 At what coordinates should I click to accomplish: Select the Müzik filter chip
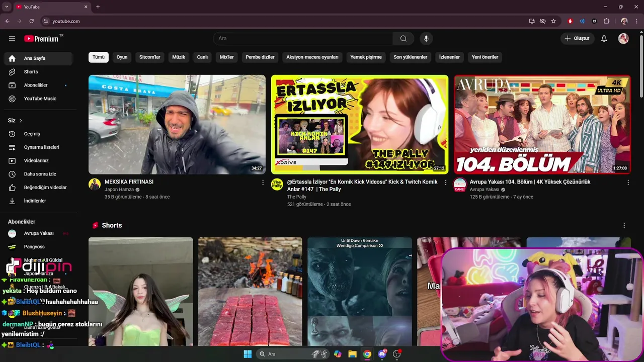(179, 57)
